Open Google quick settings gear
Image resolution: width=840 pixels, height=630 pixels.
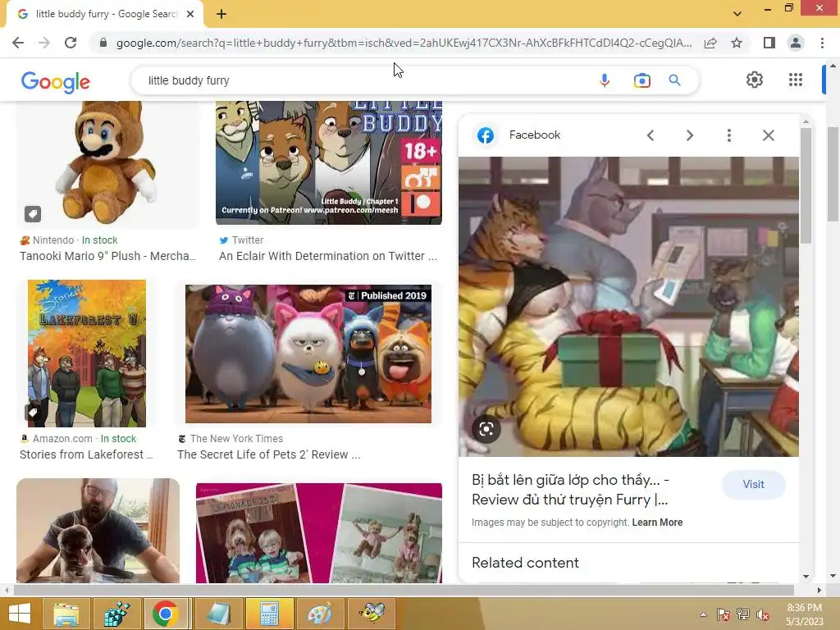click(755, 80)
